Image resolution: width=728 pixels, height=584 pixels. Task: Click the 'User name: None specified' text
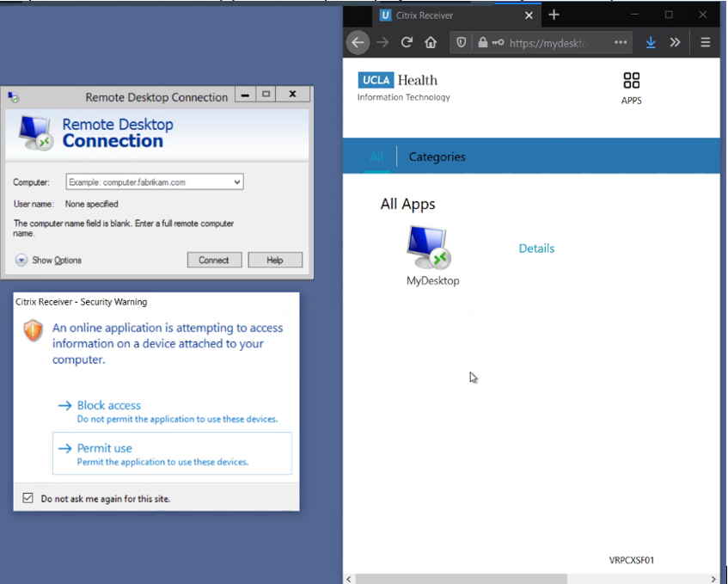point(66,204)
